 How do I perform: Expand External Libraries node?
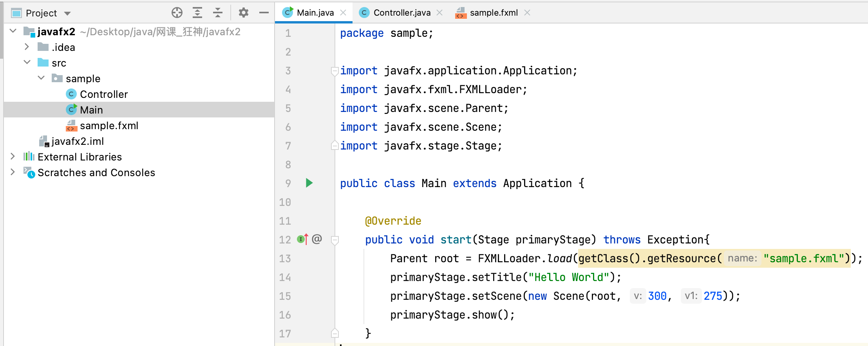[x=13, y=157]
